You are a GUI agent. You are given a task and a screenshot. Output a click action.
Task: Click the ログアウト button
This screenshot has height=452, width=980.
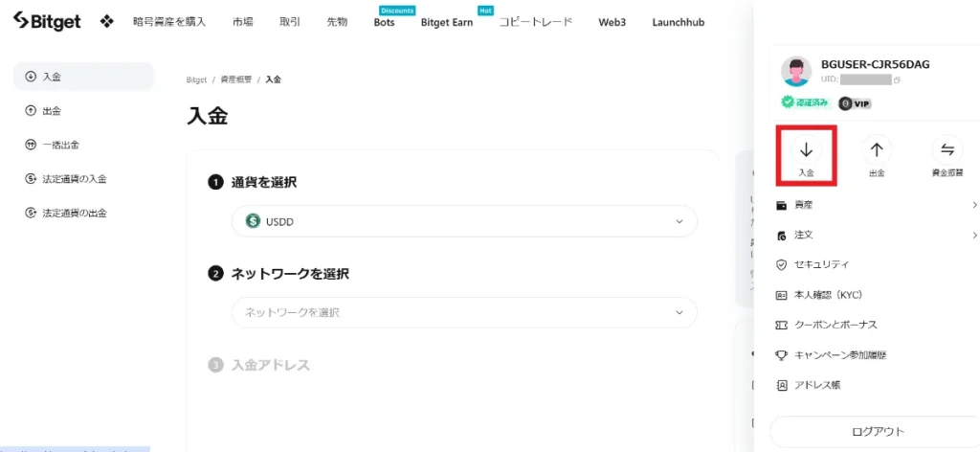point(878,431)
